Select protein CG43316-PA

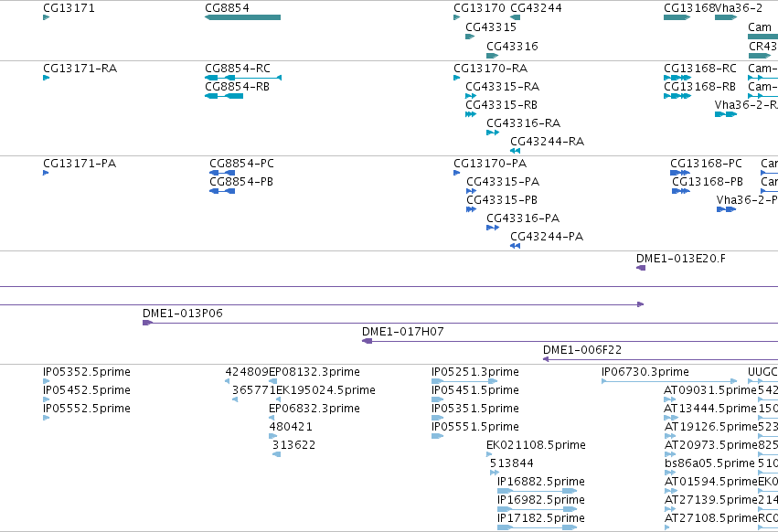523,218
